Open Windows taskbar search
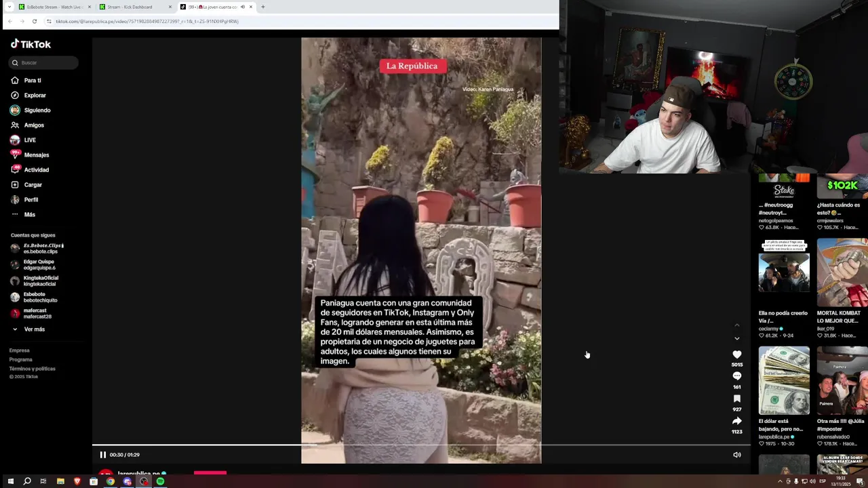Viewport: 868px width, 488px height. [x=27, y=481]
